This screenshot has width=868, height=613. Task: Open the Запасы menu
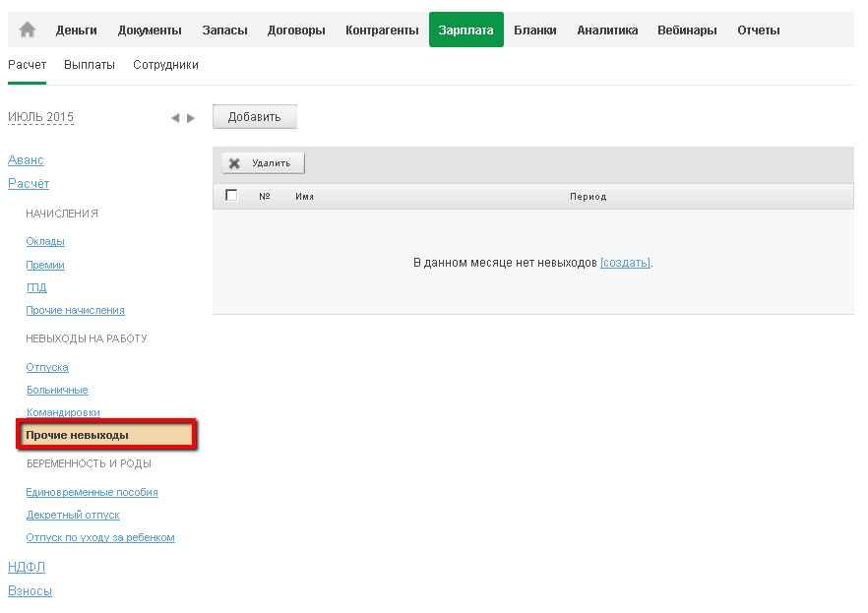tap(224, 30)
